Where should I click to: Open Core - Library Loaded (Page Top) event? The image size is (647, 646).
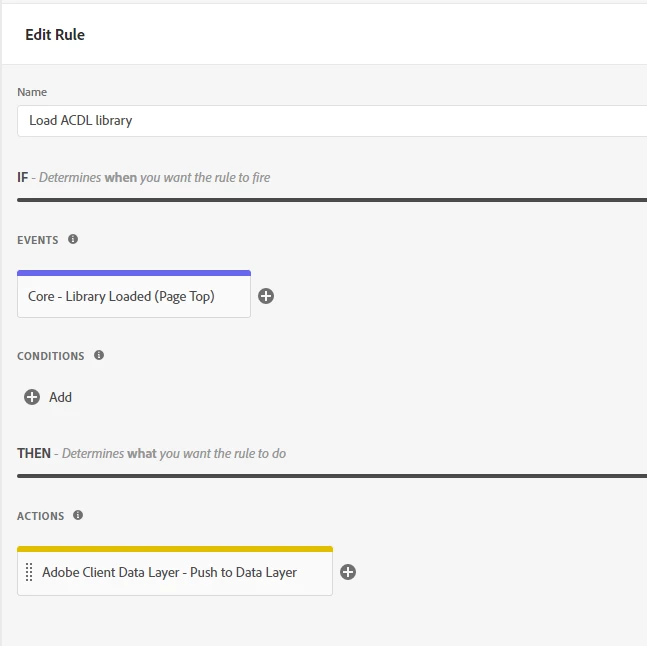click(121, 297)
